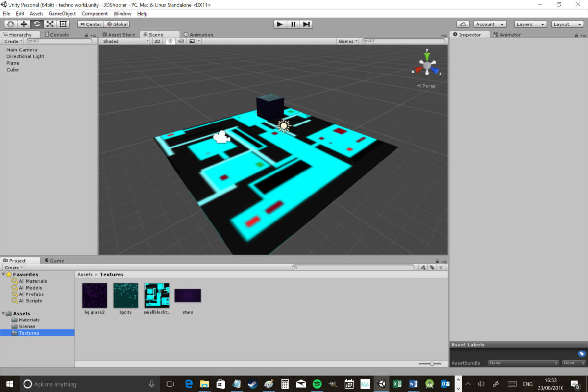Select the smallblockt texture thumbnail
588x392 pixels.
click(156, 294)
